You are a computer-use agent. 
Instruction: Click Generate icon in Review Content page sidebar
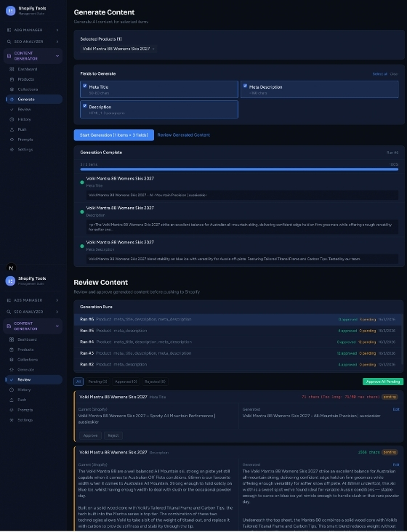[x=12, y=370]
